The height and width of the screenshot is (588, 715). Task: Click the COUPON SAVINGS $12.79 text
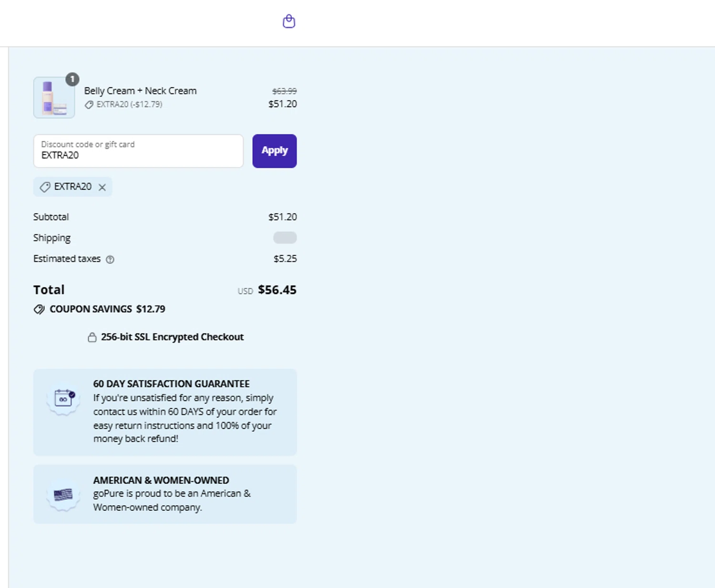pyautogui.click(x=107, y=309)
